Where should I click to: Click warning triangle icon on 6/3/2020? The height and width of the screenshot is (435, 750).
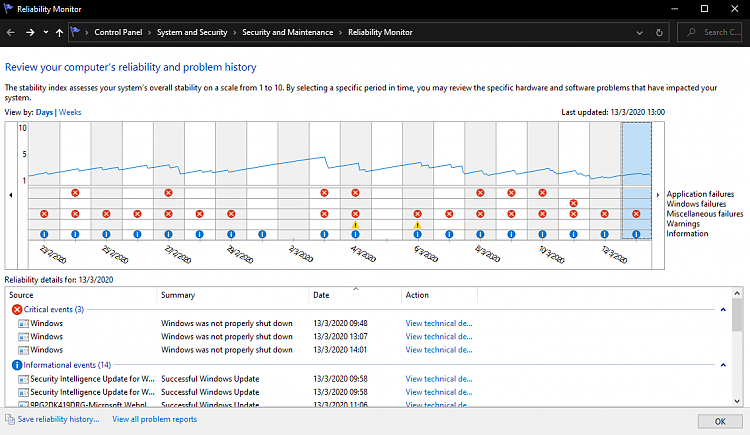[418, 224]
